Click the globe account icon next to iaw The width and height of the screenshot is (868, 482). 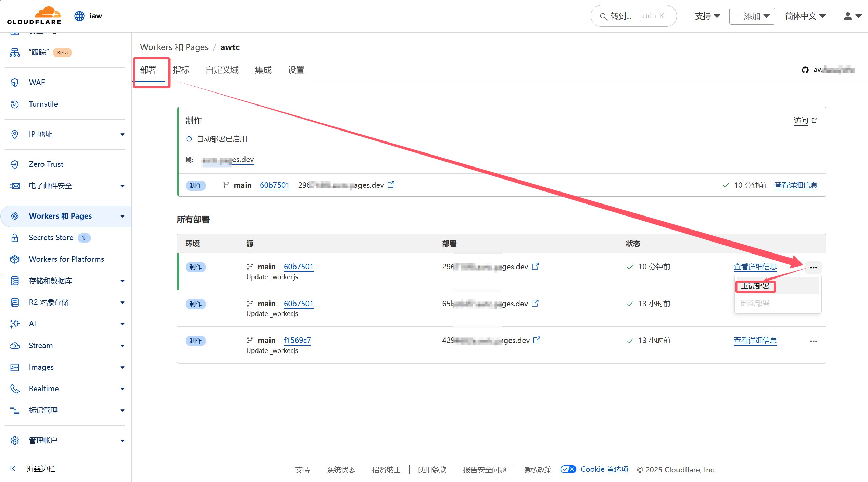79,16
